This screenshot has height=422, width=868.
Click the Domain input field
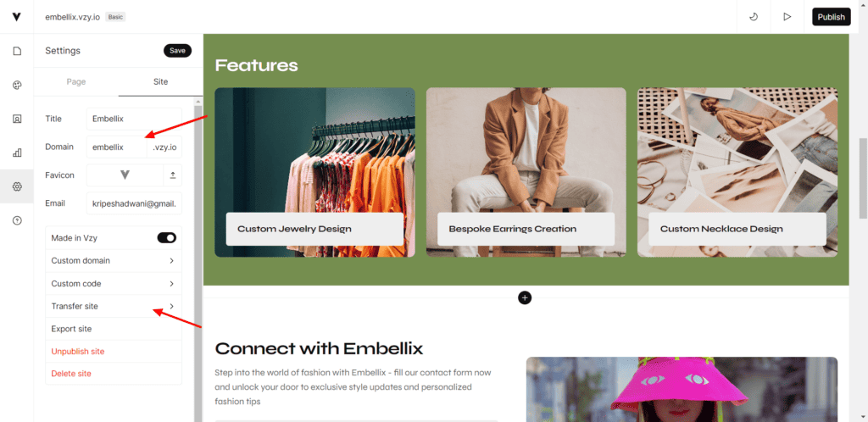pyautogui.click(x=116, y=147)
